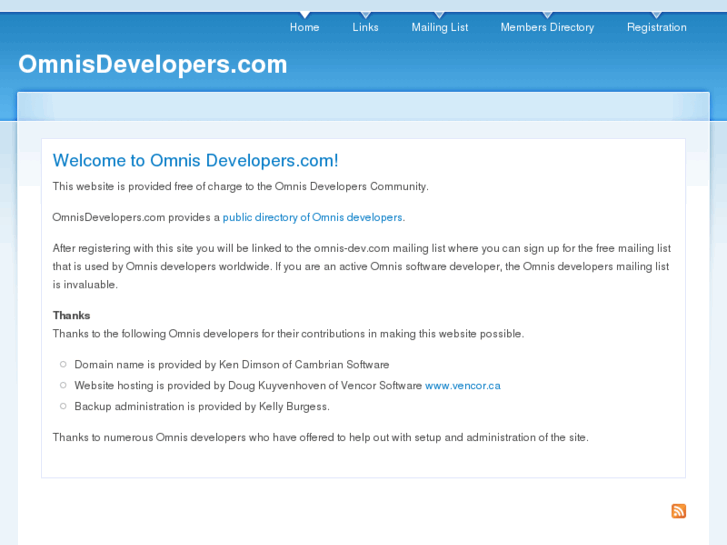The image size is (727, 545).
Task: Click the OmnisDevelopers.com site title
Action: (153, 64)
